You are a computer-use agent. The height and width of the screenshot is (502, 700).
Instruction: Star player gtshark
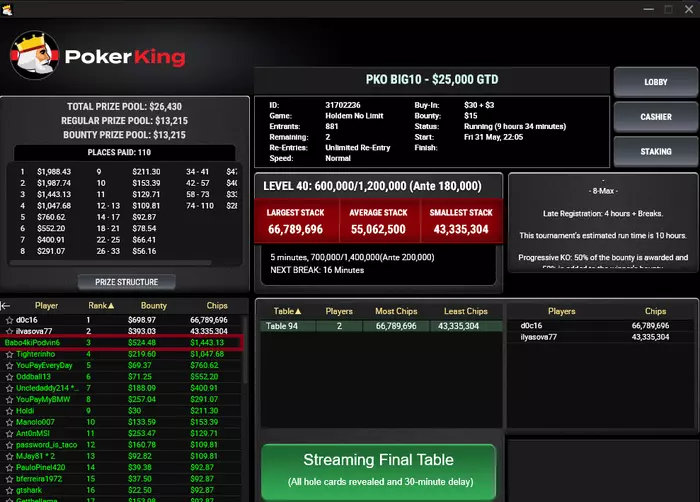coord(9,490)
